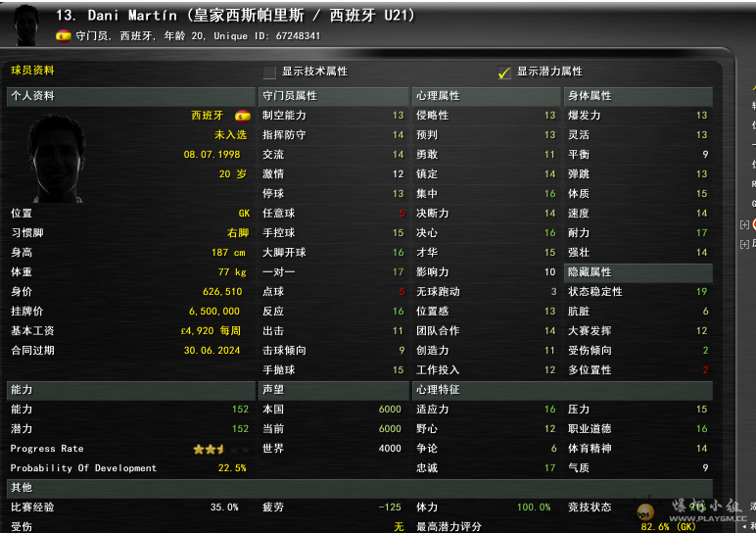This screenshot has height=533, width=756.
Task: Click the 受伤 value 无
Action: pyautogui.click(x=399, y=527)
